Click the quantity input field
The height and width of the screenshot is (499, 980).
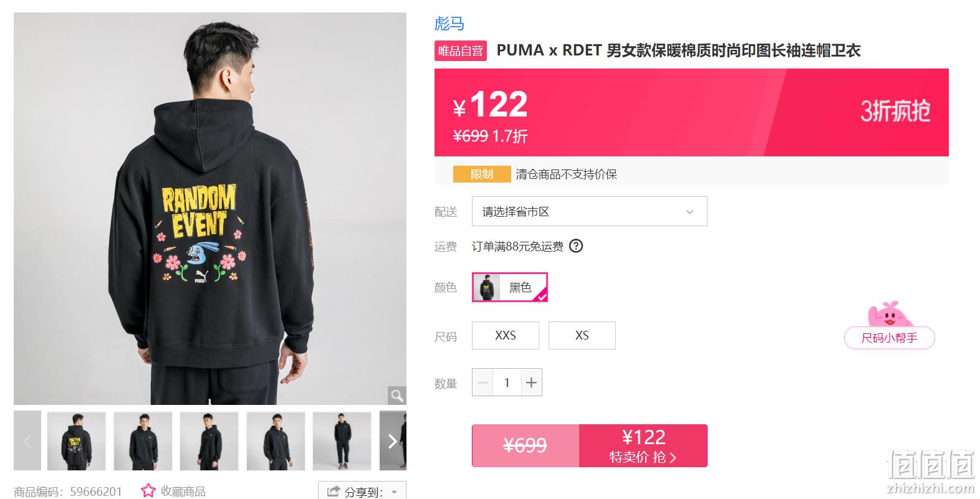507,383
